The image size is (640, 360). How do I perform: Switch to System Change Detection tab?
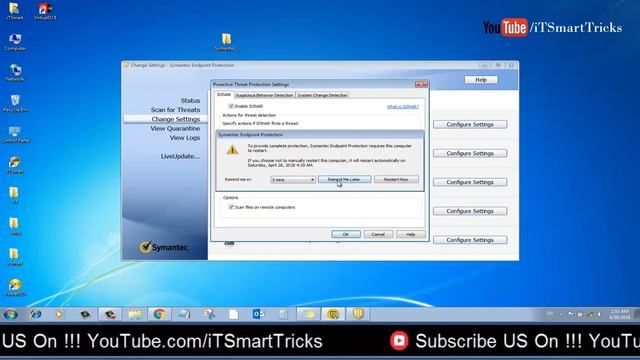[x=322, y=95]
